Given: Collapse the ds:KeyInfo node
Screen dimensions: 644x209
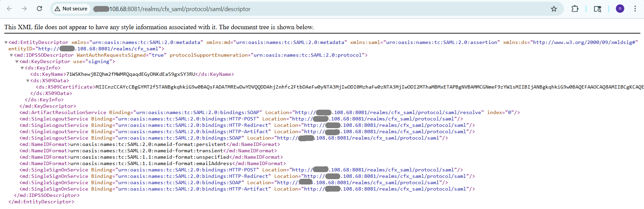Looking at the screenshot, I should [22, 68].
